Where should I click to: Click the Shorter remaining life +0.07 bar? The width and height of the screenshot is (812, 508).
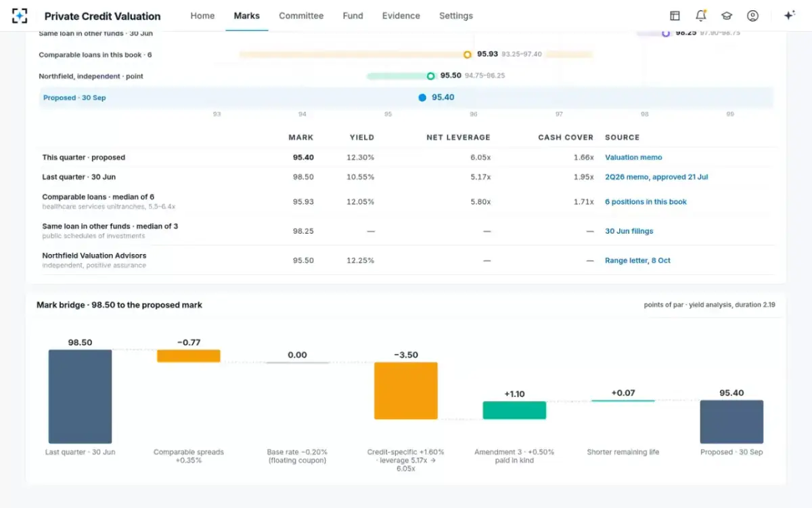coord(623,401)
